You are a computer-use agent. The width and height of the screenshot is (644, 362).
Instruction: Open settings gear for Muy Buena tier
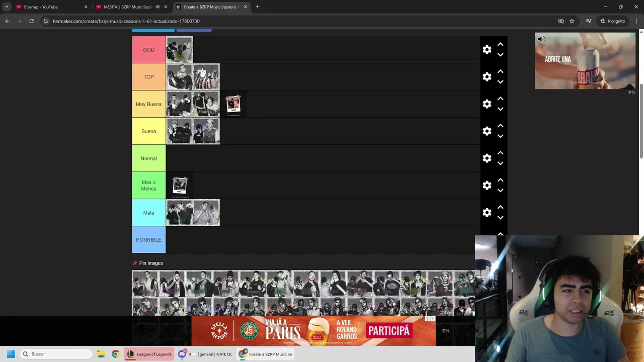tap(487, 104)
